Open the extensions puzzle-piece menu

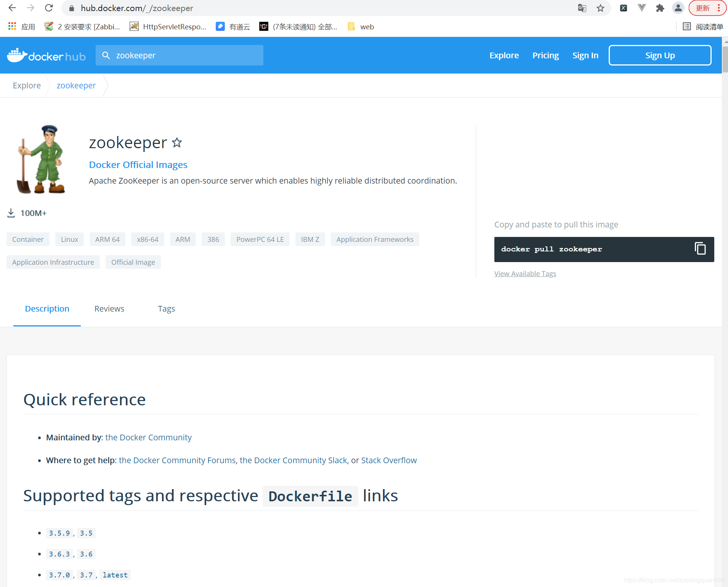coord(660,8)
